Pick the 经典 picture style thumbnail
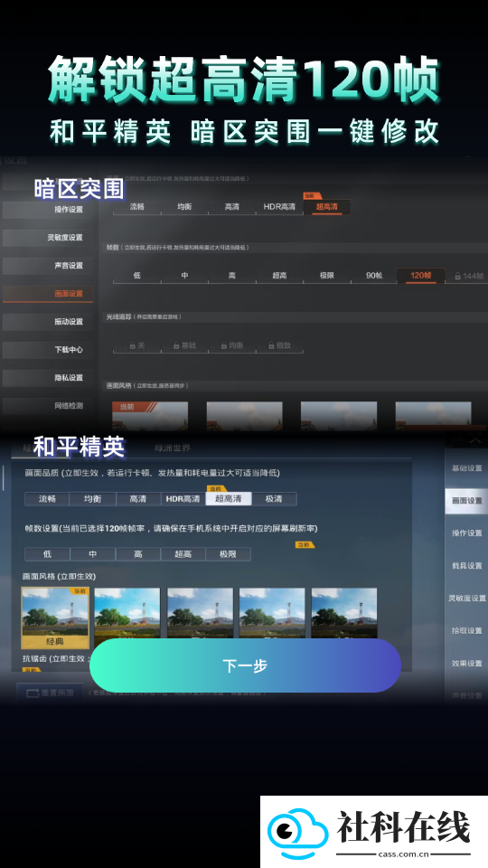 [55, 618]
